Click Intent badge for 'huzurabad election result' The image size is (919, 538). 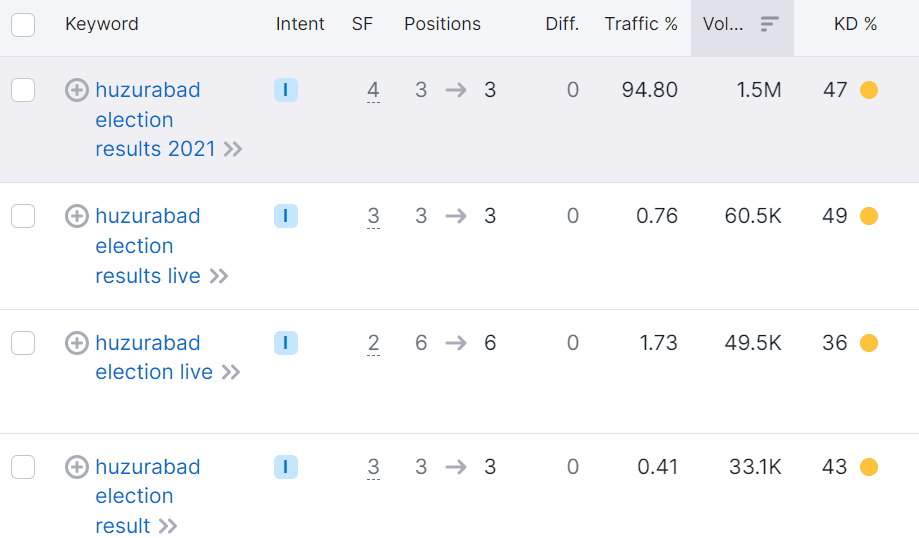(x=285, y=467)
